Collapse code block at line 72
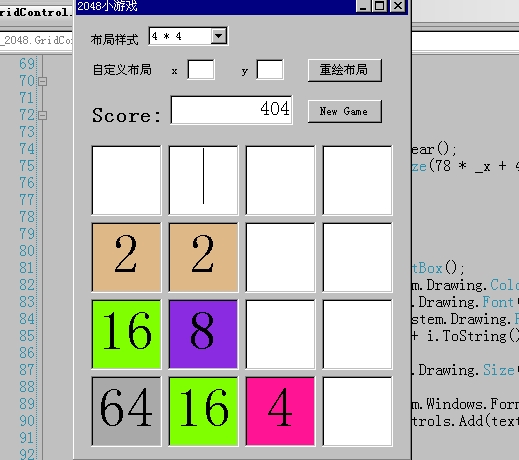Image resolution: width=519 pixels, height=460 pixels. coord(42,115)
